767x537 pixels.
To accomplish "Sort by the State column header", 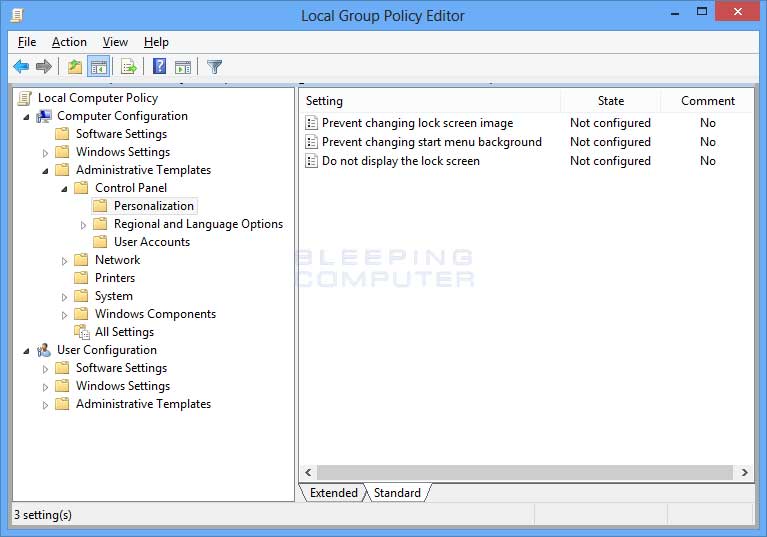I will (610, 101).
